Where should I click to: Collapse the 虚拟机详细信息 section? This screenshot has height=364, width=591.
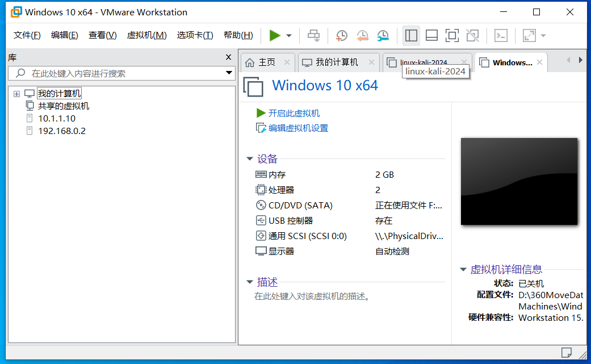463,269
